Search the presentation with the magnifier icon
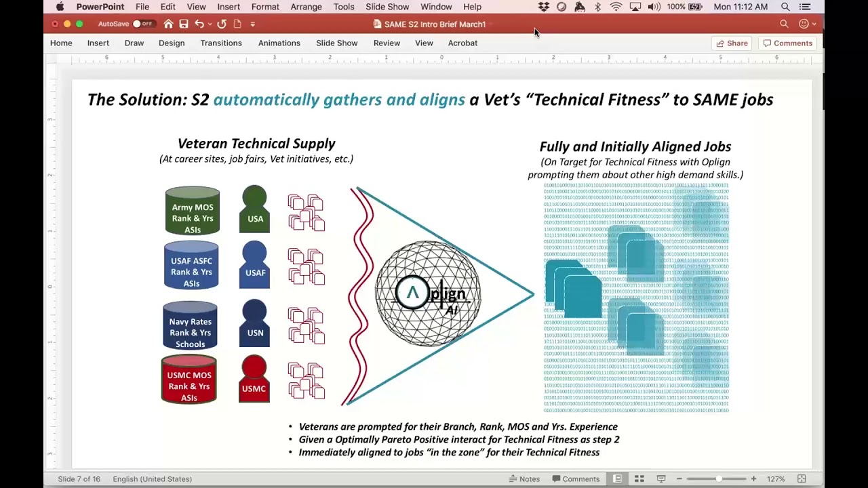The image size is (868, 488). pos(784,24)
